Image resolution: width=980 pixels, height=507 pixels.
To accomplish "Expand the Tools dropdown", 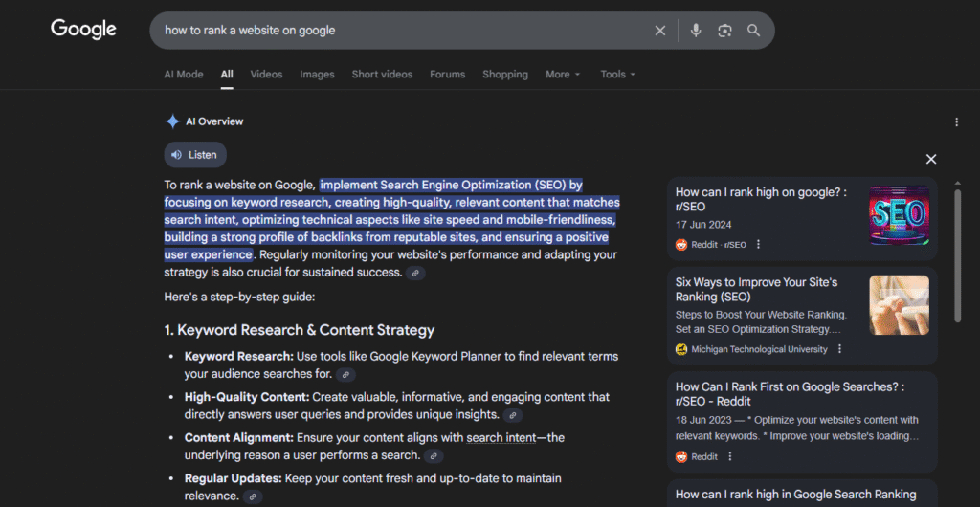I will point(617,75).
